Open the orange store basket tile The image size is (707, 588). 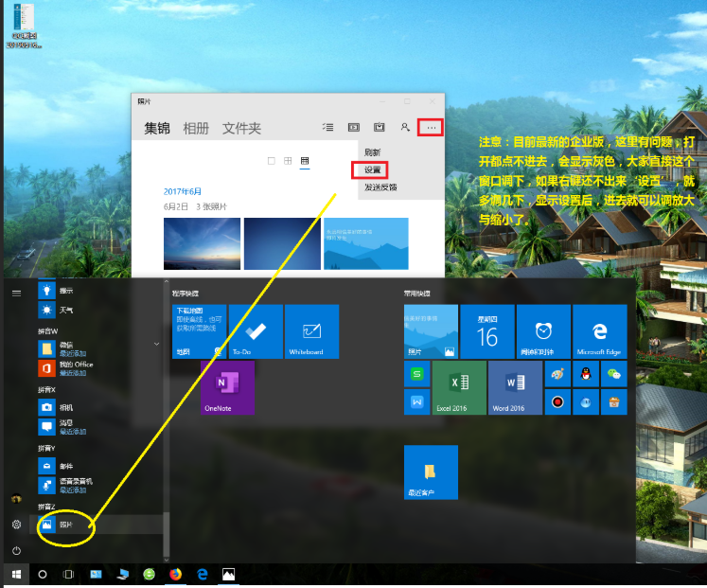click(x=613, y=401)
